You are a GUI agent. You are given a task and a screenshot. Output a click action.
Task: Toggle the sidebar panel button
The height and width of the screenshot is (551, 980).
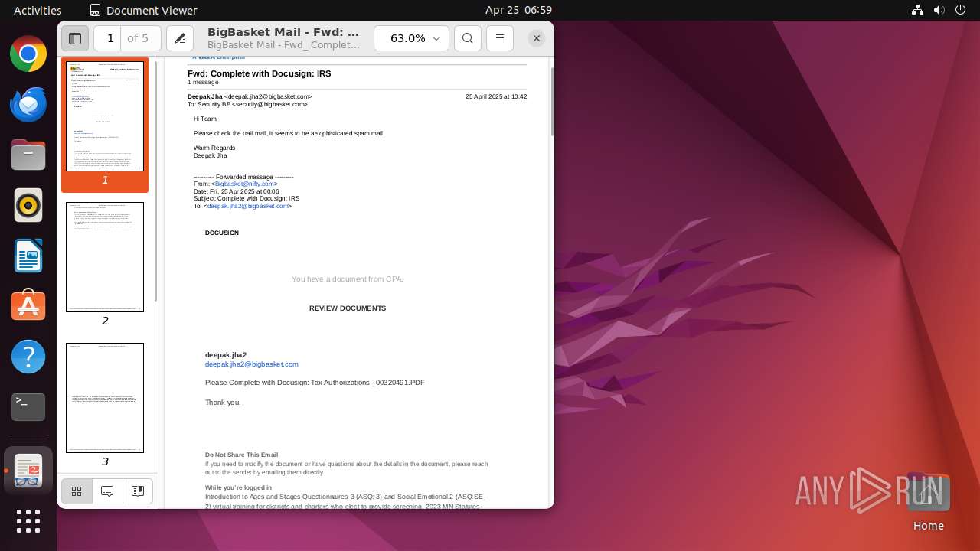point(75,38)
